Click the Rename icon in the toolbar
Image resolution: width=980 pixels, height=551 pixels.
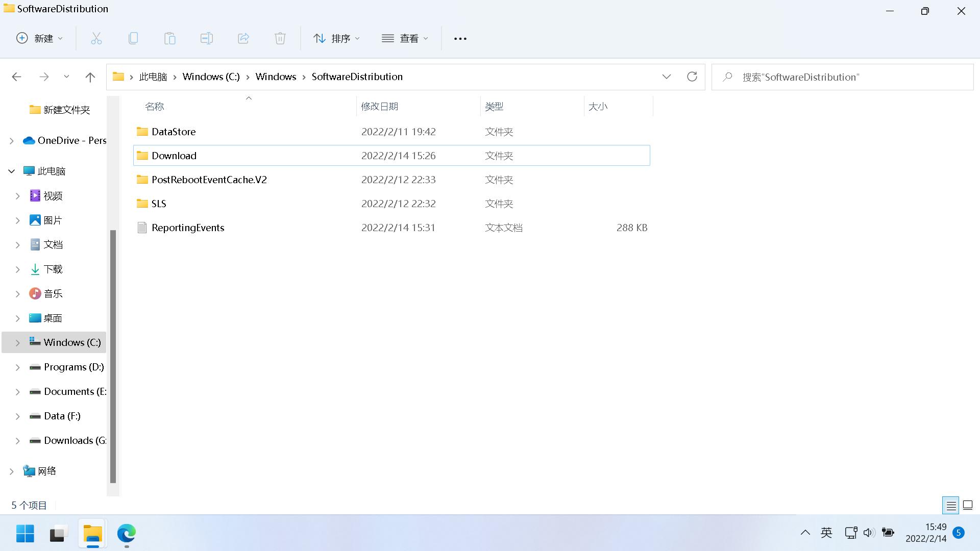tap(207, 38)
